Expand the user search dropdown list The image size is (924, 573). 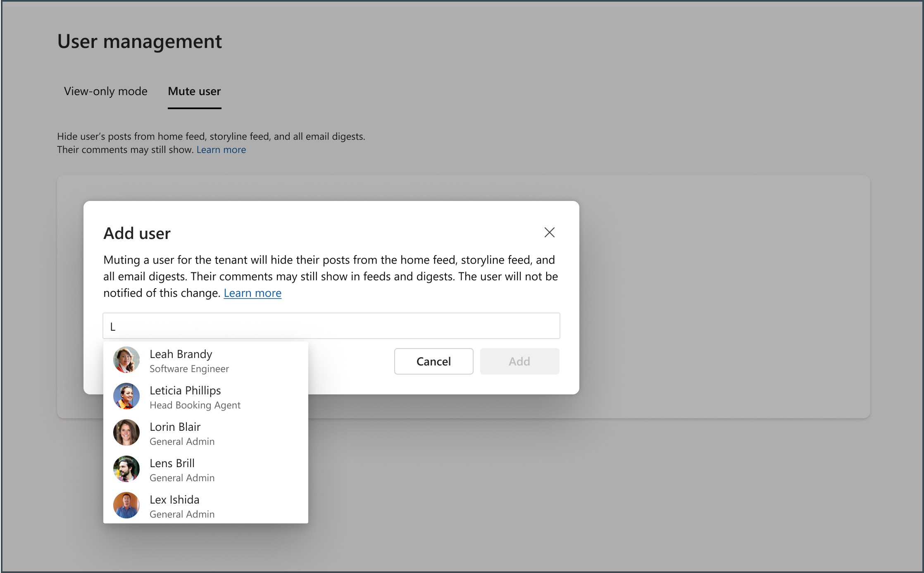click(331, 325)
